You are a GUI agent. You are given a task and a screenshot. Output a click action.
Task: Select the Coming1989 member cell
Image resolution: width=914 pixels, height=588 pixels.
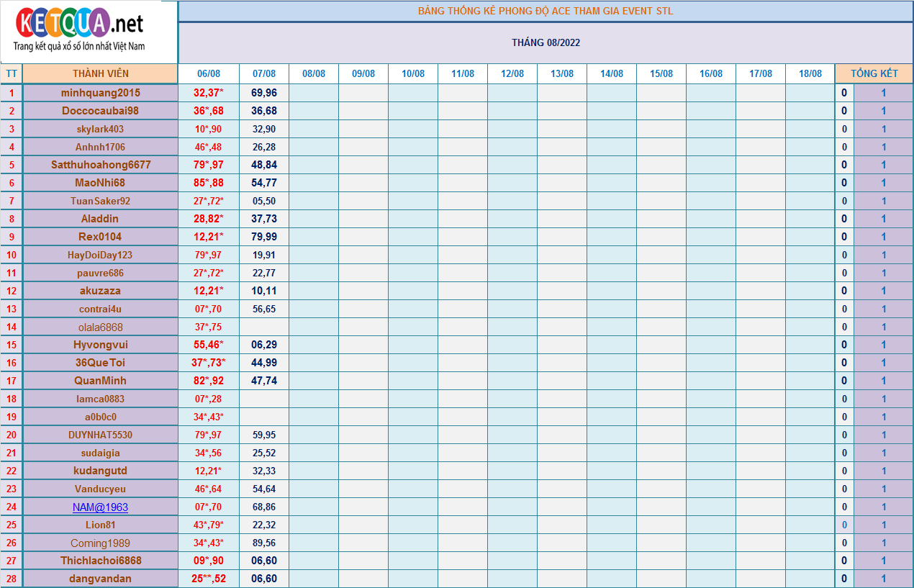pyautogui.click(x=100, y=543)
